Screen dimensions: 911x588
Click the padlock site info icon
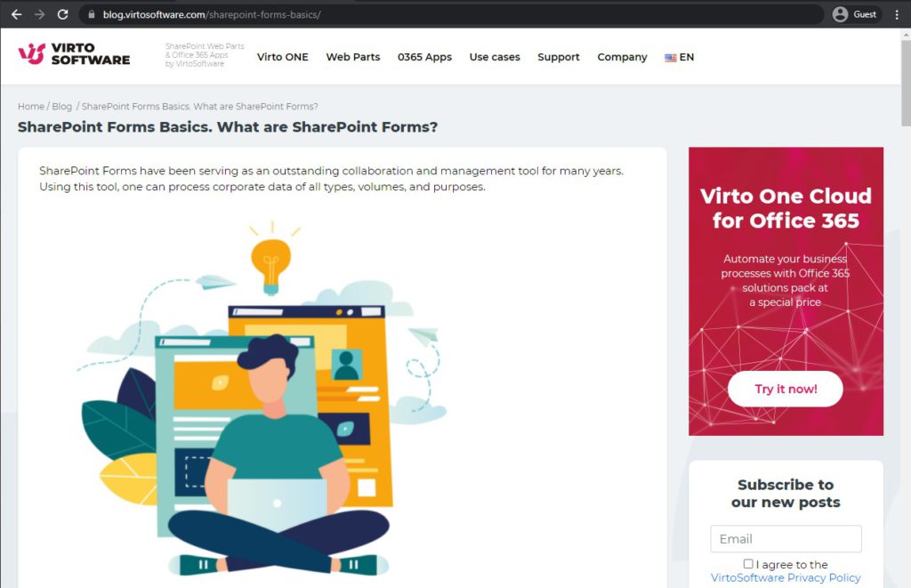[92, 14]
